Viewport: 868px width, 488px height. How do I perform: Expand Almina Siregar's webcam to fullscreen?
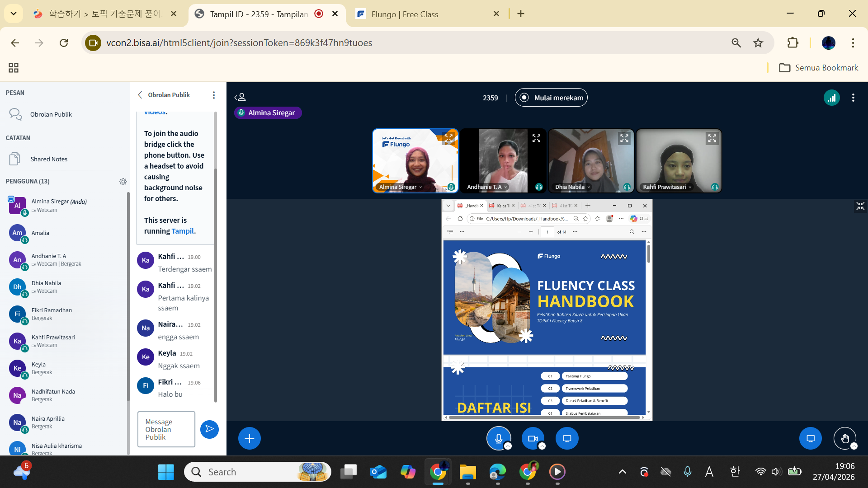tap(448, 138)
